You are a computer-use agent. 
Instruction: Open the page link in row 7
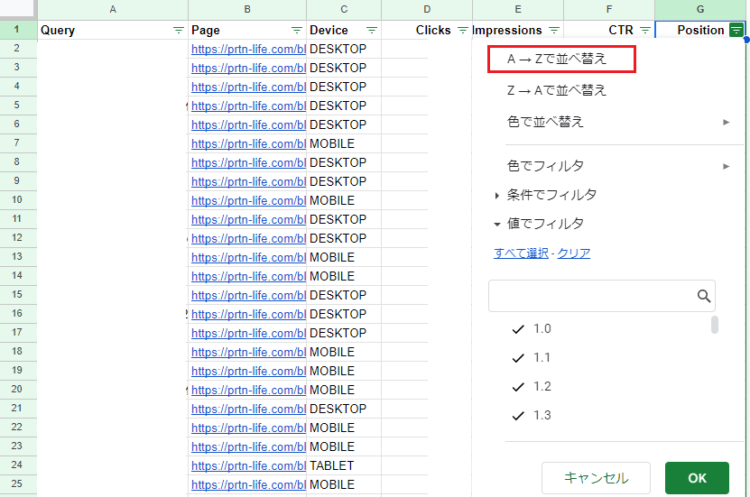coord(248,144)
